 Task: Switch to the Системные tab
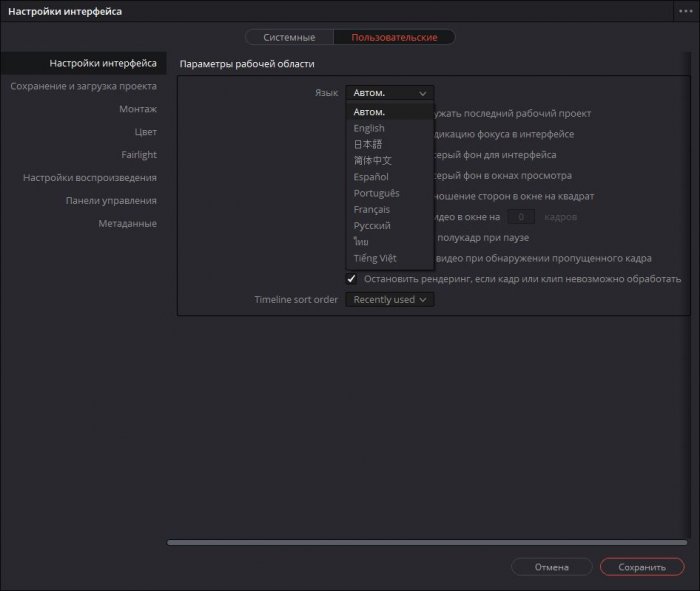(x=289, y=37)
